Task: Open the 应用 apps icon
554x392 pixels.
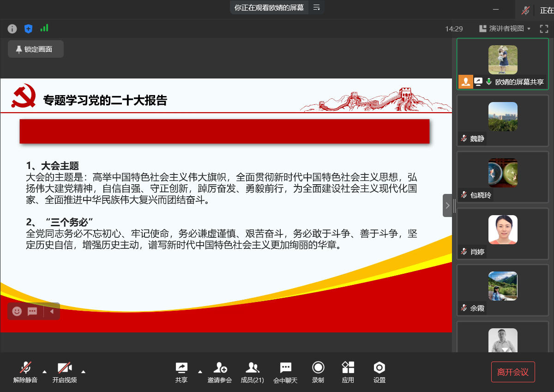Action: click(x=348, y=372)
